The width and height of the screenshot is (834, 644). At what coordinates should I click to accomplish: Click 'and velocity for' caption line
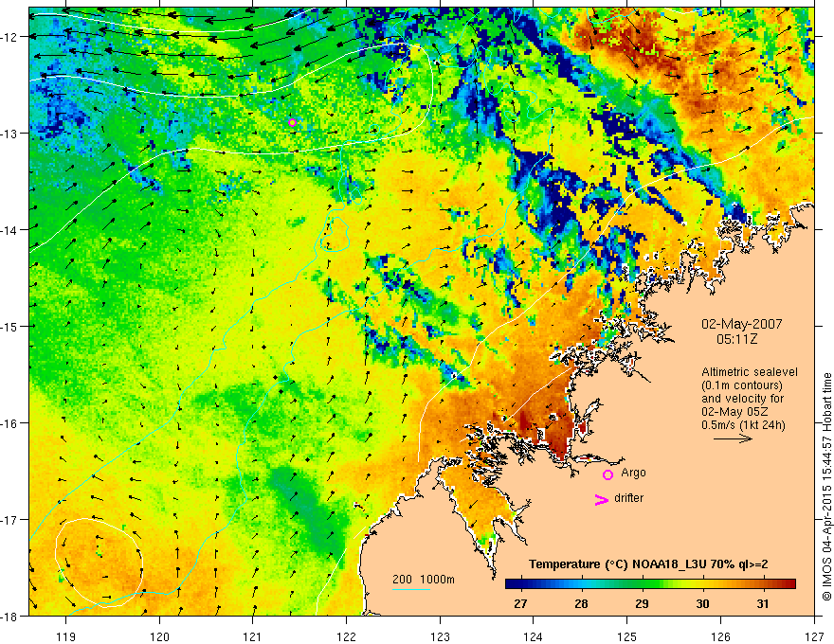(x=742, y=399)
